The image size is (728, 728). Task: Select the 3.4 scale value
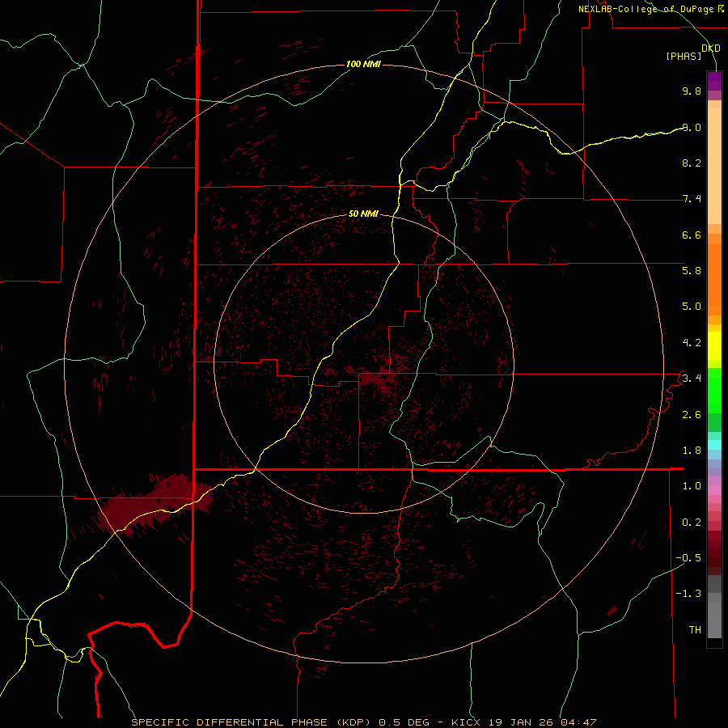point(692,378)
